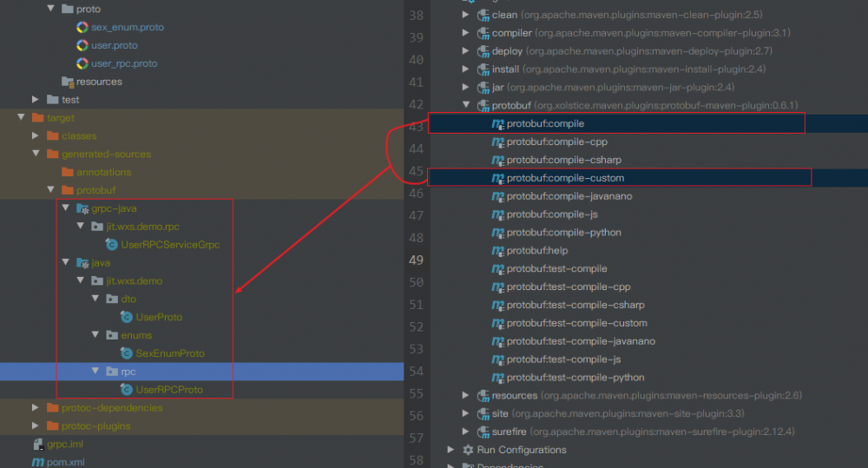Click the Run Configurations gear icon
This screenshot has height=468, width=868.
point(468,450)
